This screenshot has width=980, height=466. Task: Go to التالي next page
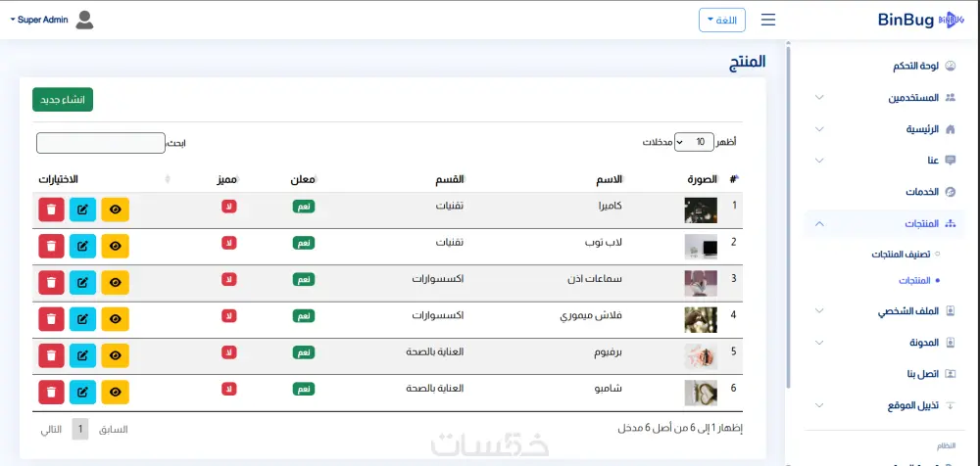tap(51, 430)
